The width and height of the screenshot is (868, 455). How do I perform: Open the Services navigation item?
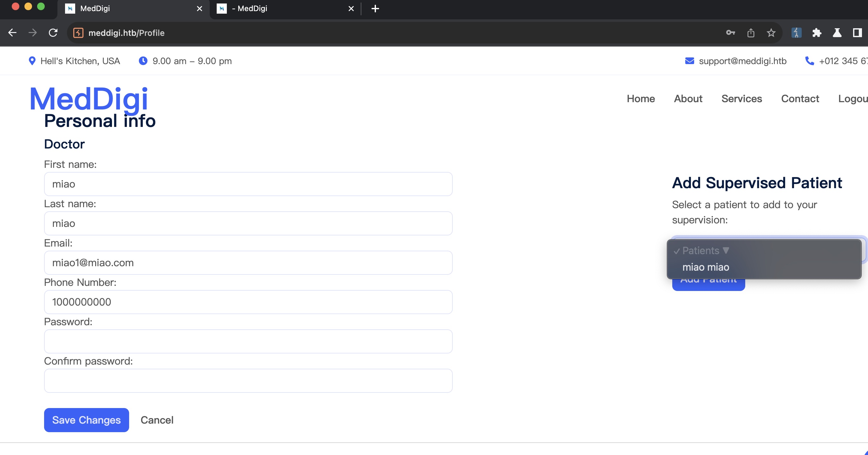click(741, 98)
